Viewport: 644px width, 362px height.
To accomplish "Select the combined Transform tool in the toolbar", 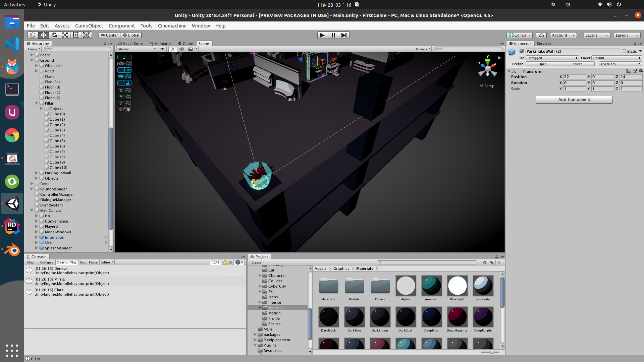I will point(86,35).
